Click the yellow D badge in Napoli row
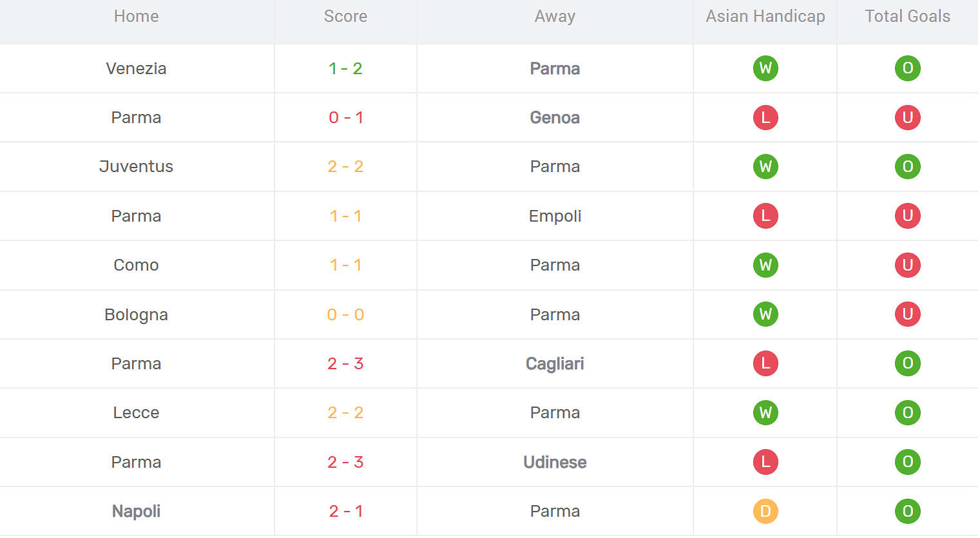 (765, 511)
